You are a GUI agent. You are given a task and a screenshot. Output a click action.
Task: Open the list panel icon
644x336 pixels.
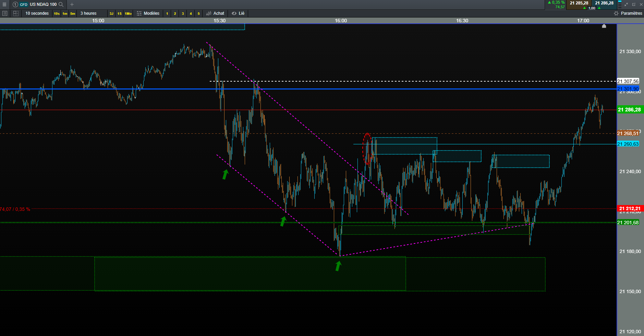click(x=5, y=13)
